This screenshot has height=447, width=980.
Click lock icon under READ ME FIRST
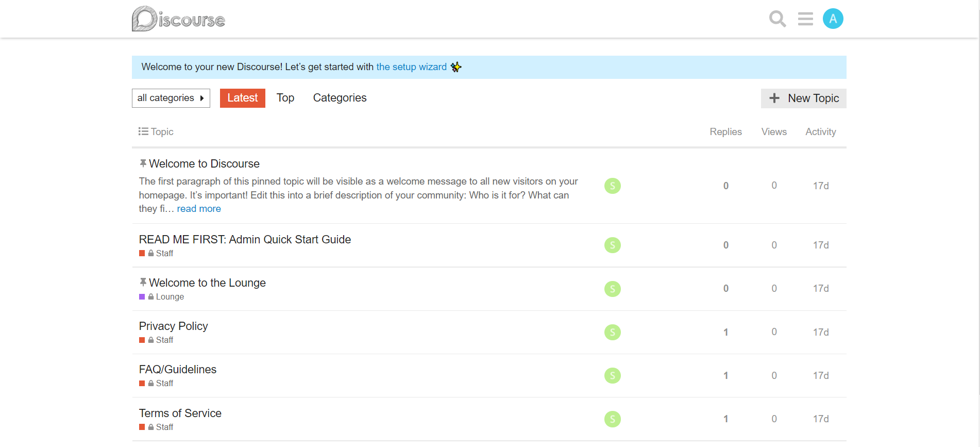(151, 253)
